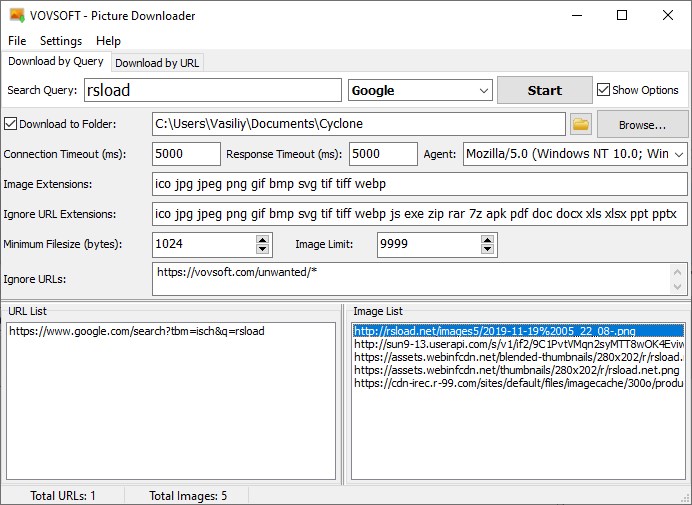692x505 pixels.
Task: Decrease Image Limit with down arrow
Action: (x=487, y=249)
